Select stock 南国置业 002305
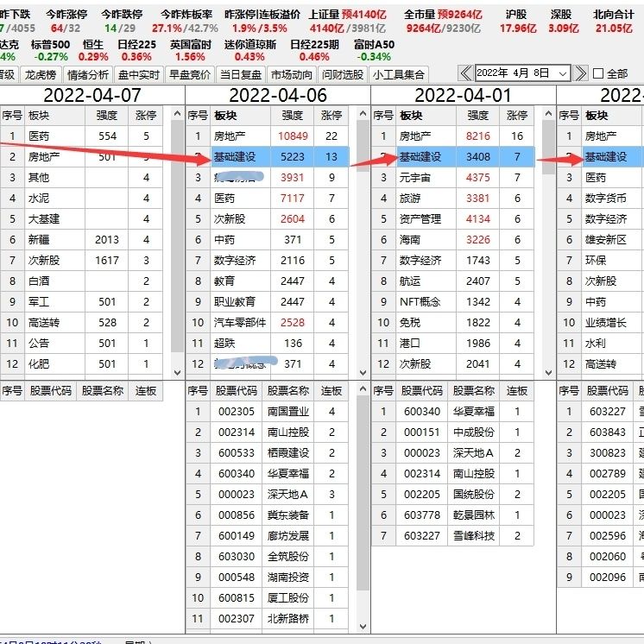 (267, 412)
